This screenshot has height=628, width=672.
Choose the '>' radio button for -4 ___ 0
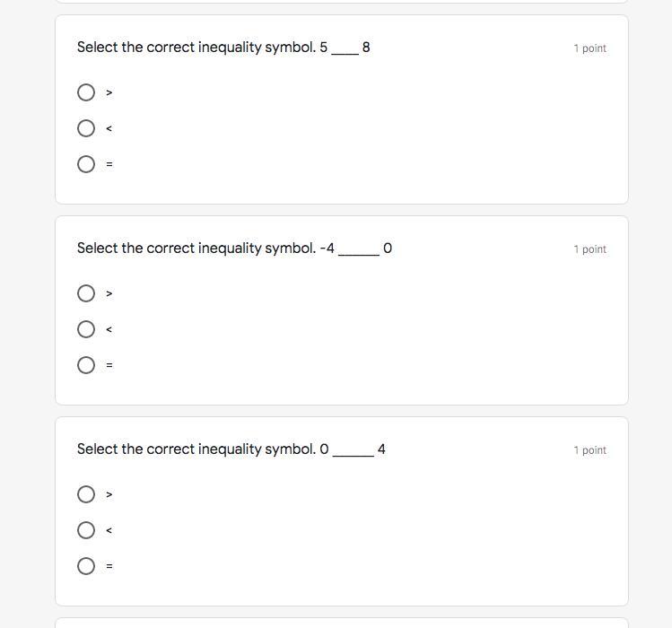coord(86,293)
